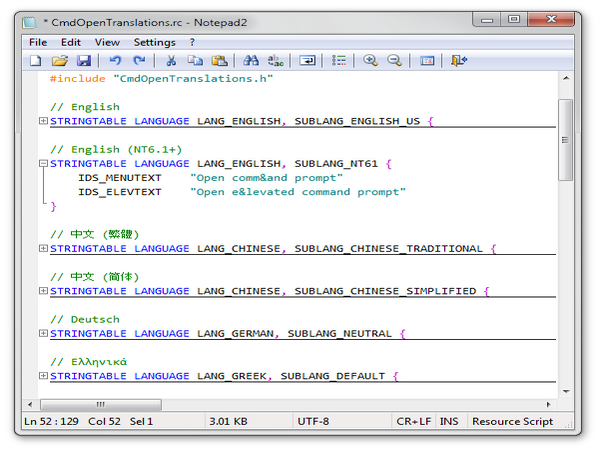Click the IDS_MENUTEXT identifier
The width and height of the screenshot is (600, 450).
pyautogui.click(x=120, y=178)
